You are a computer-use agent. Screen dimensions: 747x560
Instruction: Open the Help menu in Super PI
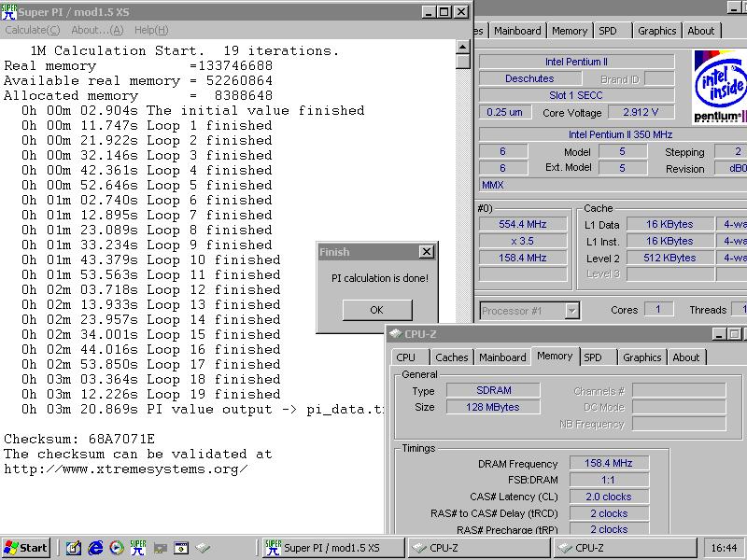pos(151,30)
